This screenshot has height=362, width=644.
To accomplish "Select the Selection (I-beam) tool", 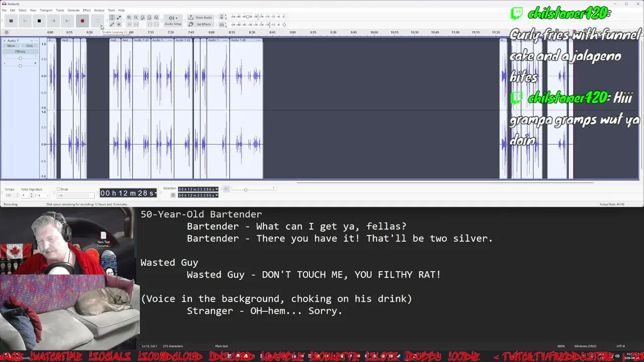I will pyautogui.click(x=112, y=18).
